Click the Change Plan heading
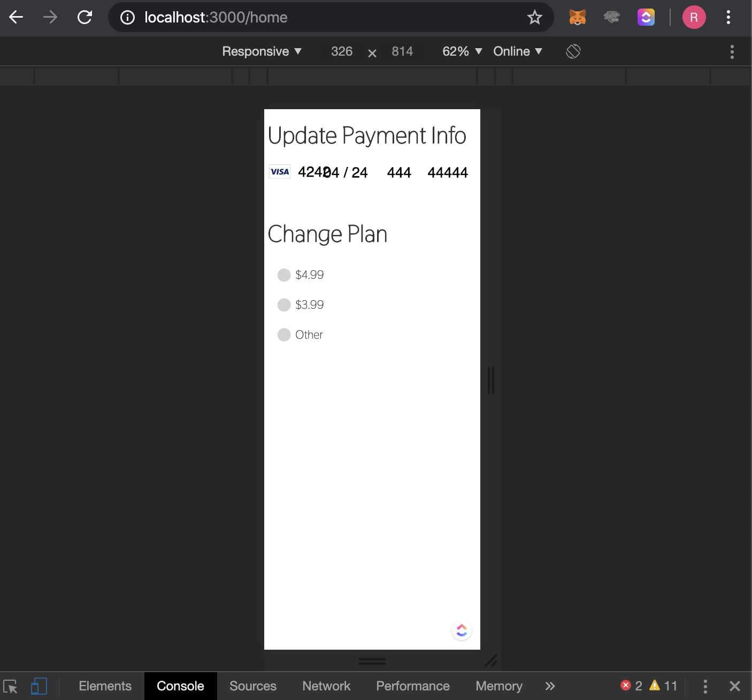Image resolution: width=752 pixels, height=700 pixels. tap(327, 234)
